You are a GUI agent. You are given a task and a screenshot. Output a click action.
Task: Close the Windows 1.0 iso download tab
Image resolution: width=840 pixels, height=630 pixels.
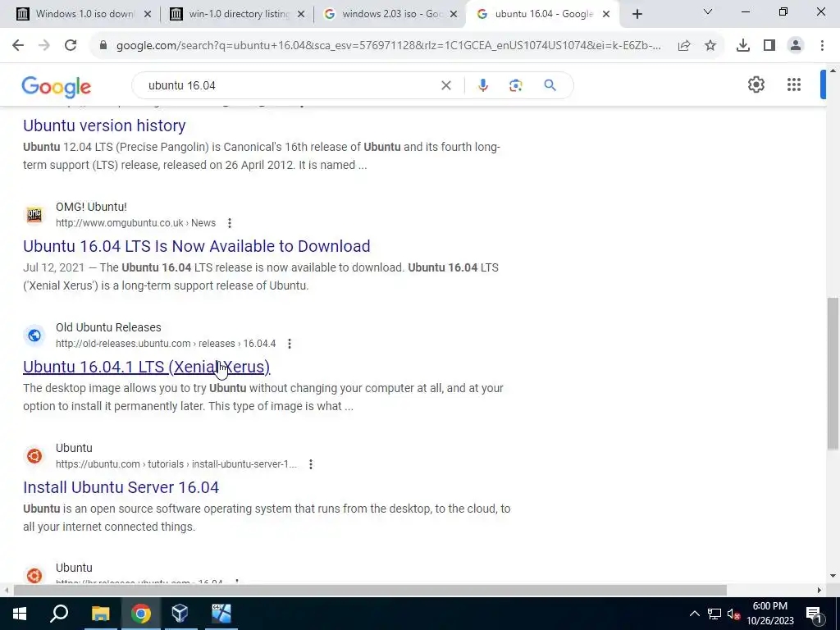pos(148,15)
